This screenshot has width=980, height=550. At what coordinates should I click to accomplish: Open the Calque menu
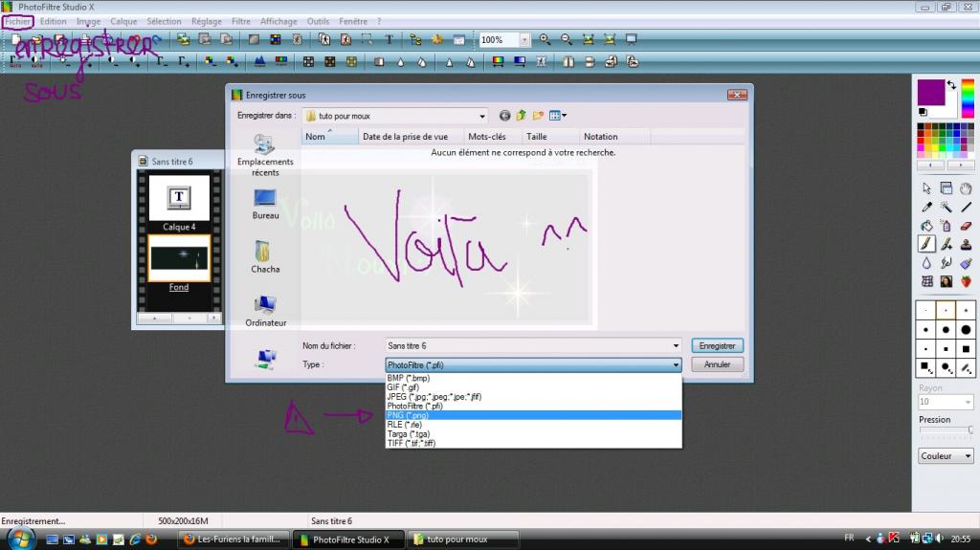(x=123, y=21)
